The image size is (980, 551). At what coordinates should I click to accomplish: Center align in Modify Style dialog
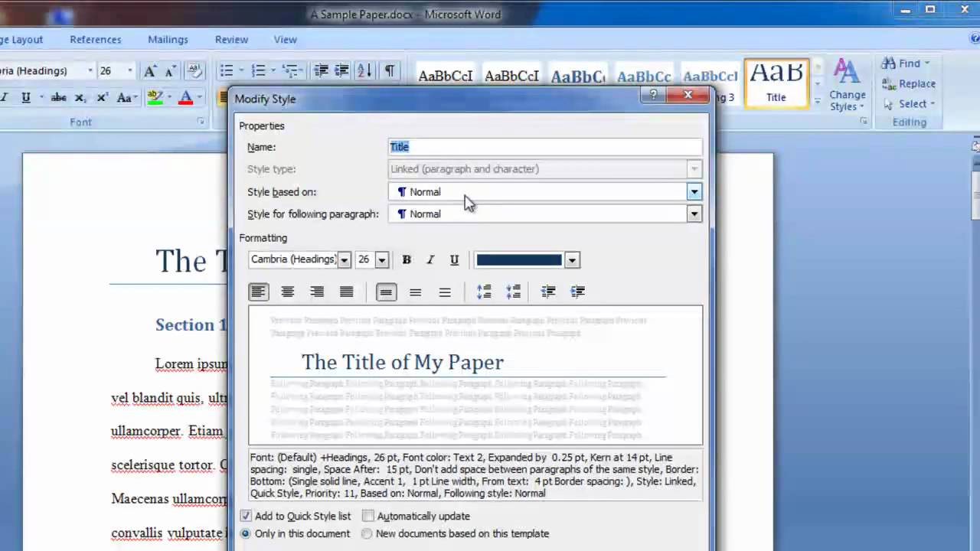click(288, 292)
